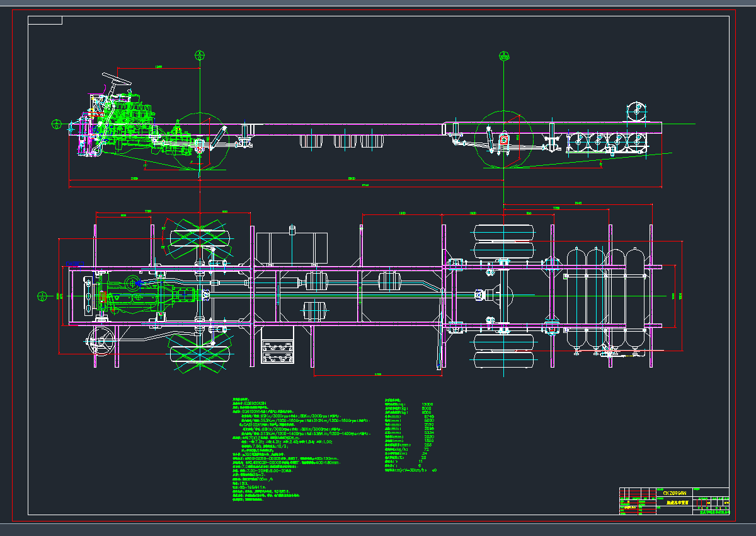
Task: Select the datum circle left of plan view
Action: (43, 295)
